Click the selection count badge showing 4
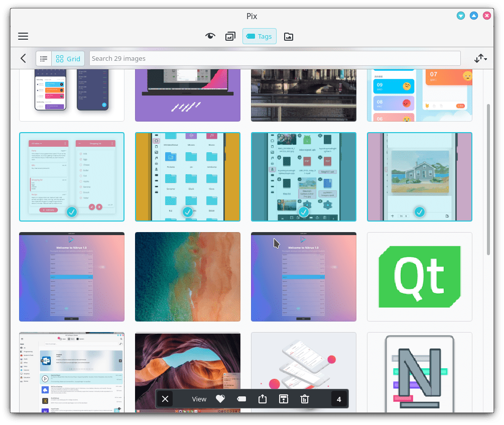 coord(339,399)
